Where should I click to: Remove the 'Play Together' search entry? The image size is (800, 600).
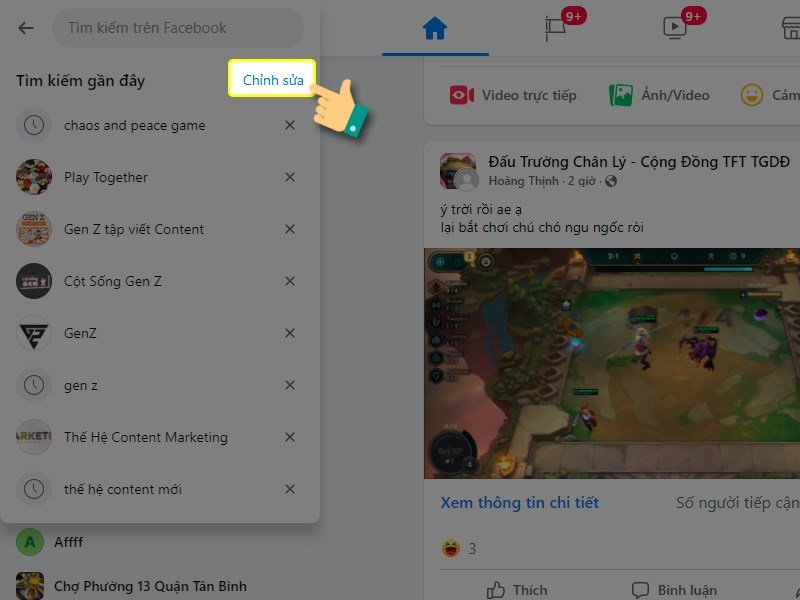pyautogui.click(x=289, y=177)
